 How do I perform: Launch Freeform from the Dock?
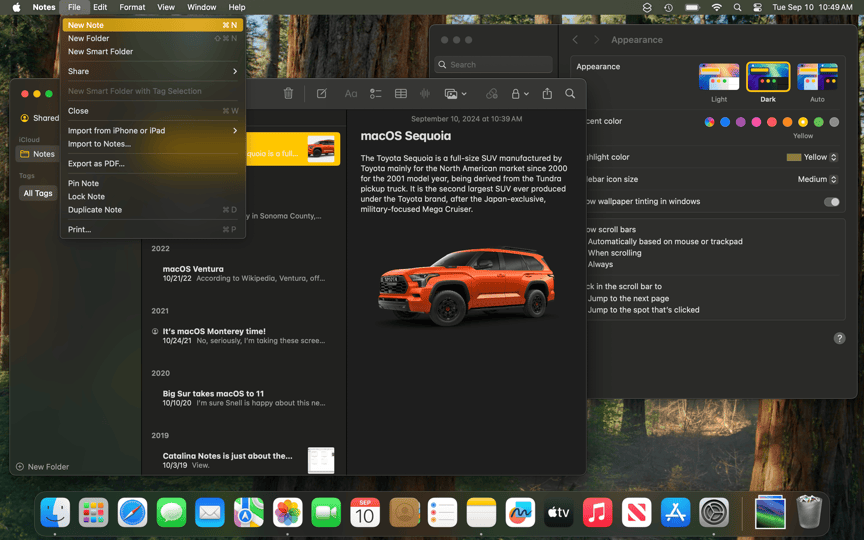click(520, 512)
